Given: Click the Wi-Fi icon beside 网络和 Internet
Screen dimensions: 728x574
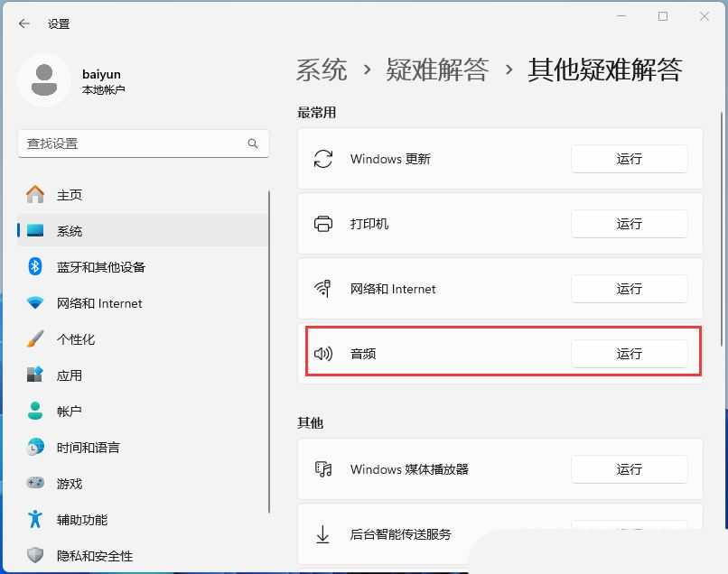Looking at the screenshot, I should point(322,289).
